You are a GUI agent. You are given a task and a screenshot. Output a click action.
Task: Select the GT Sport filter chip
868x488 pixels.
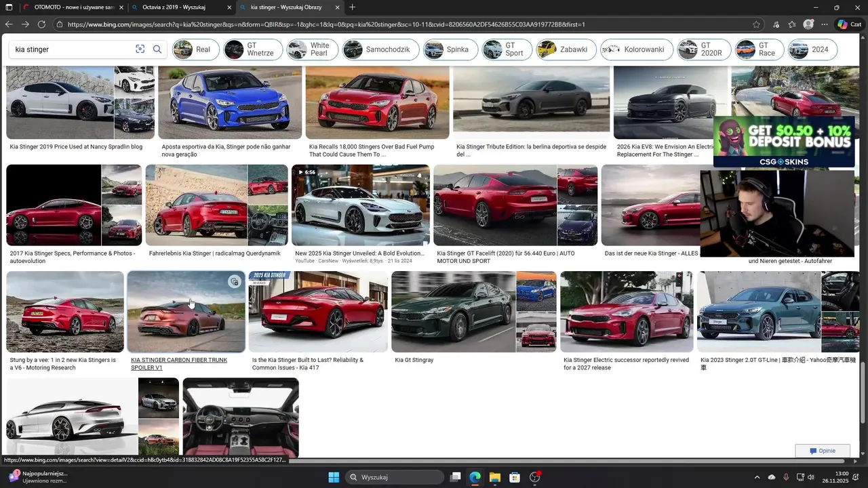(507, 49)
